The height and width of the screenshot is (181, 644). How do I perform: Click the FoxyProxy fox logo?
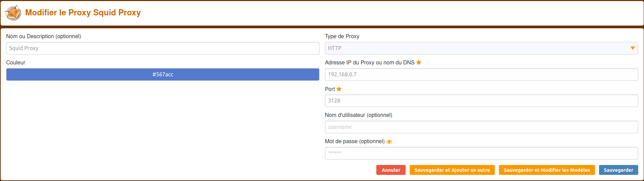13,13
